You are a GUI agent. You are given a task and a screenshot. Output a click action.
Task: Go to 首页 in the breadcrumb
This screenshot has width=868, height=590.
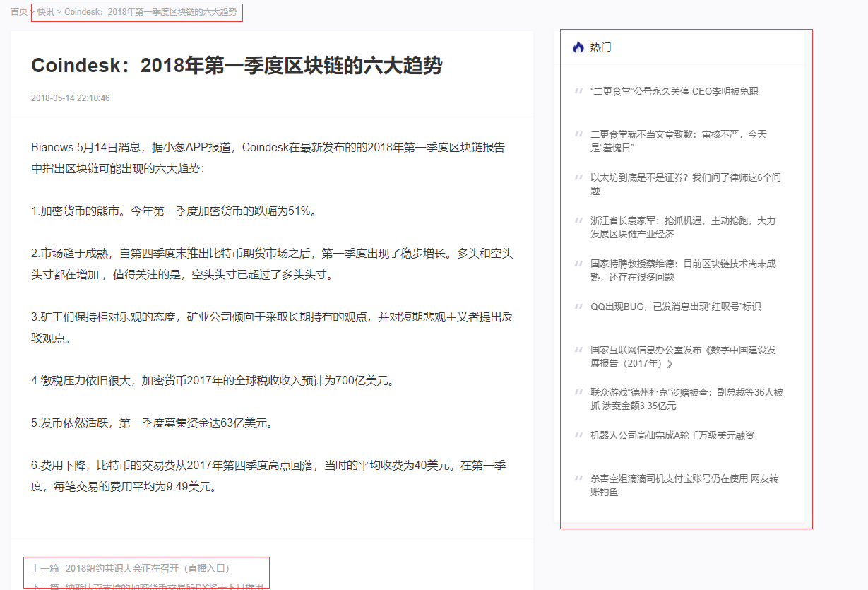[x=18, y=12]
